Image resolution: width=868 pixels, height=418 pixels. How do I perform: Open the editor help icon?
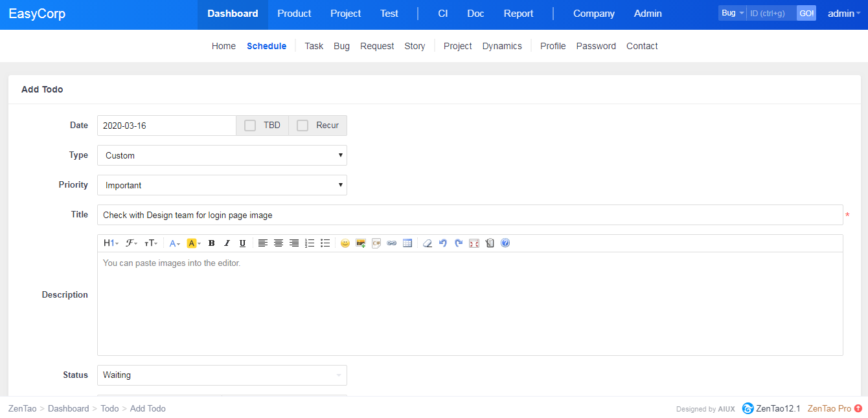[505, 243]
